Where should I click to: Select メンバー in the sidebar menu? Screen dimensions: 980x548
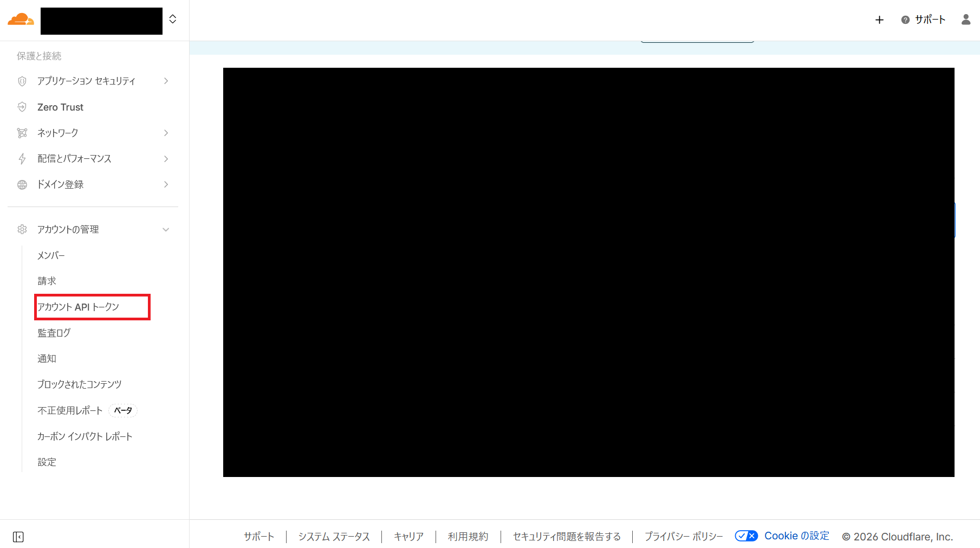[50, 255]
